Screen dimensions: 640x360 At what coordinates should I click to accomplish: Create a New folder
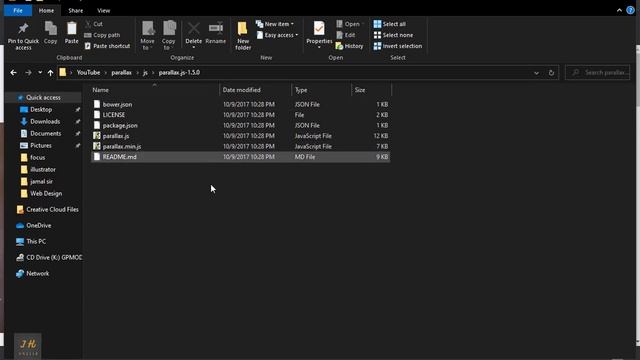click(x=243, y=36)
